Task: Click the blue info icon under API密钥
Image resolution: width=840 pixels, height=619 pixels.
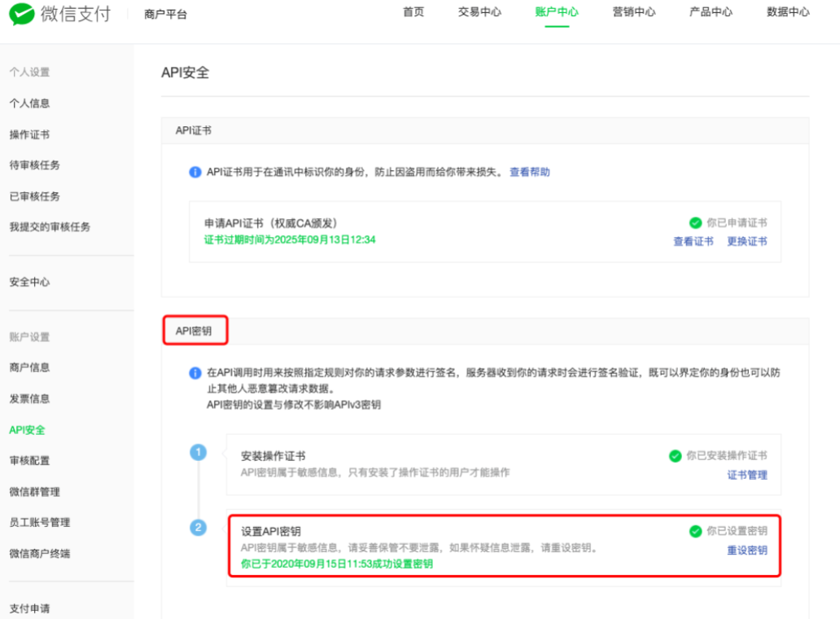Action: (195, 372)
